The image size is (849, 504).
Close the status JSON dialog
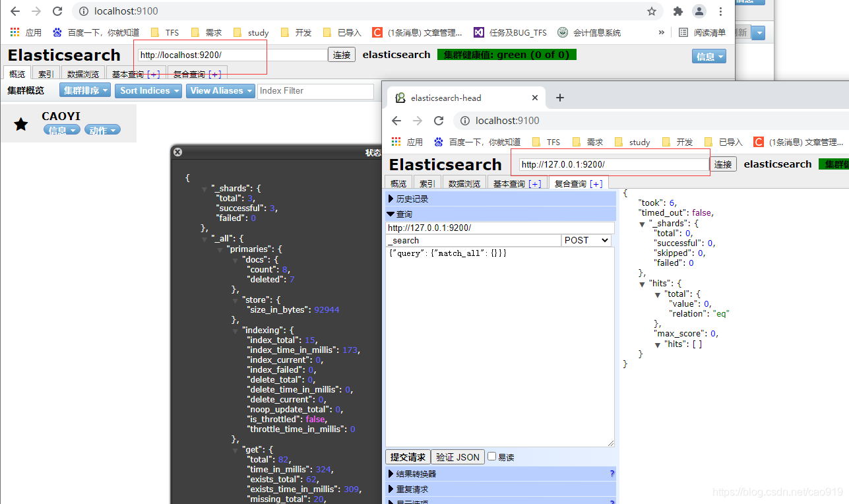(177, 152)
